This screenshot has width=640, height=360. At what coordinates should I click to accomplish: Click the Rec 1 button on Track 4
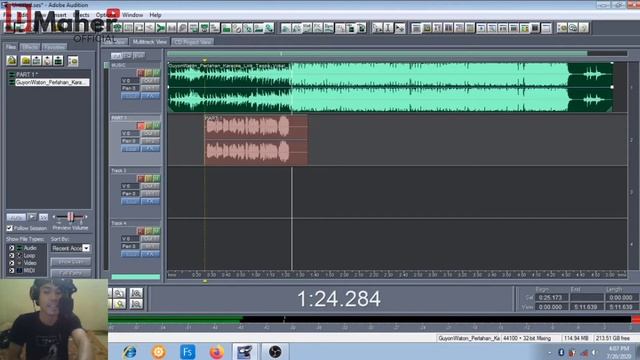tap(150, 246)
